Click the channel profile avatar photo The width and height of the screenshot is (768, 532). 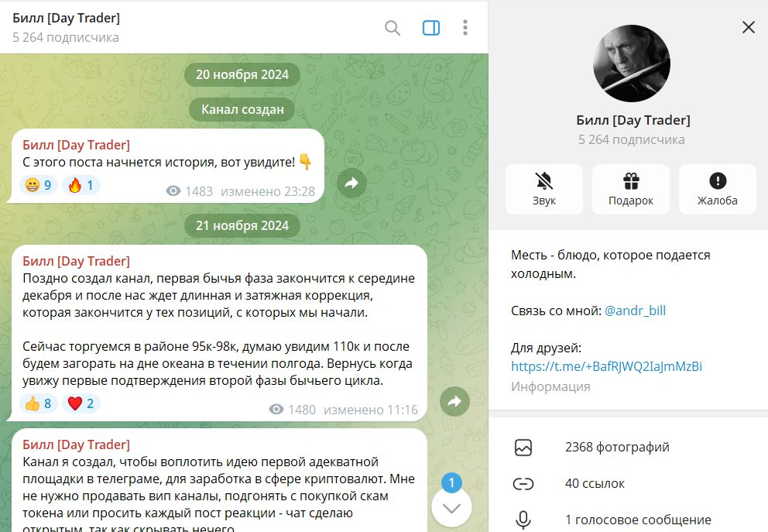point(631,63)
